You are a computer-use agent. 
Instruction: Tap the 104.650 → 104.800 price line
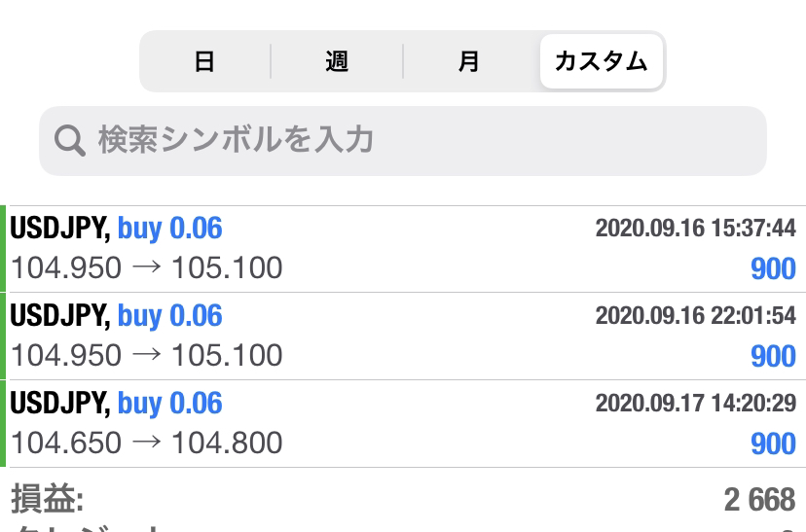[x=146, y=443]
